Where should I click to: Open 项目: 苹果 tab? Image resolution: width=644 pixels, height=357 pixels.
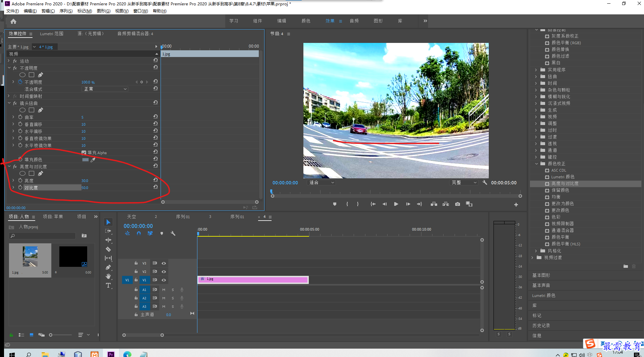pos(53,217)
